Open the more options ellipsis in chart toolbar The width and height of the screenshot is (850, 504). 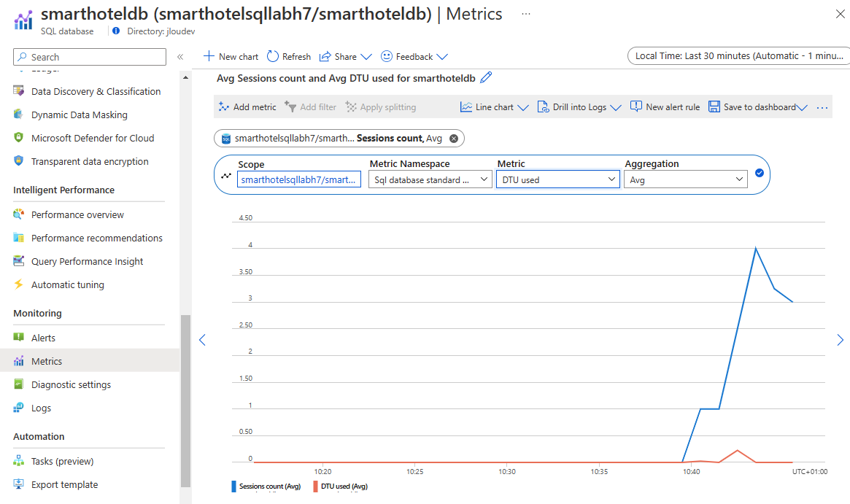822,107
